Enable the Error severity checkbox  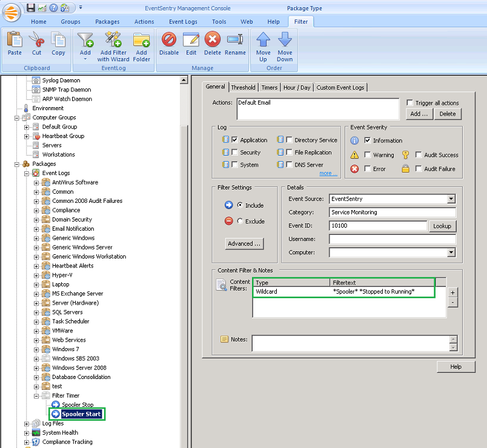368,168
